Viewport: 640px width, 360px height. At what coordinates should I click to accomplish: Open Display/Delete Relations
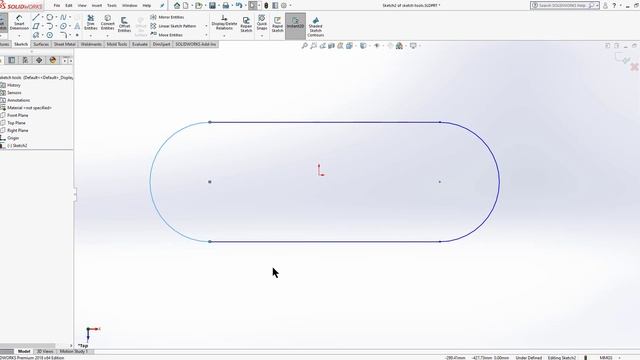pyautogui.click(x=224, y=22)
